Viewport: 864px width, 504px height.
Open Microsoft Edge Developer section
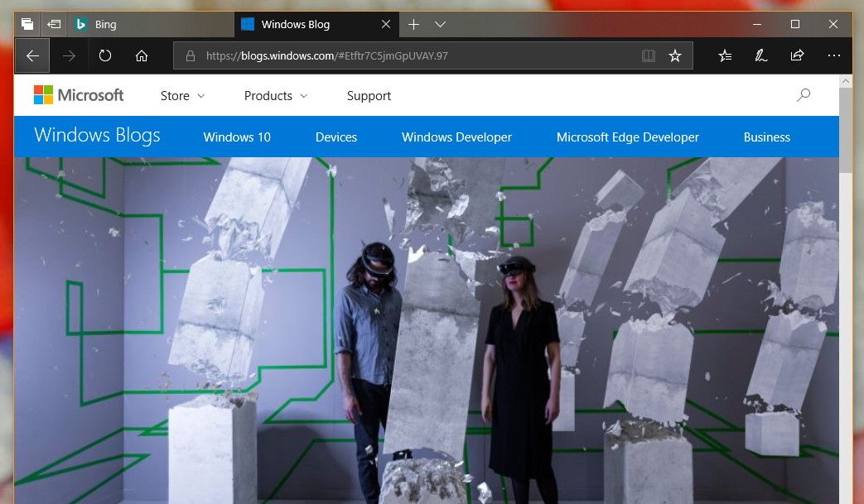coord(628,137)
